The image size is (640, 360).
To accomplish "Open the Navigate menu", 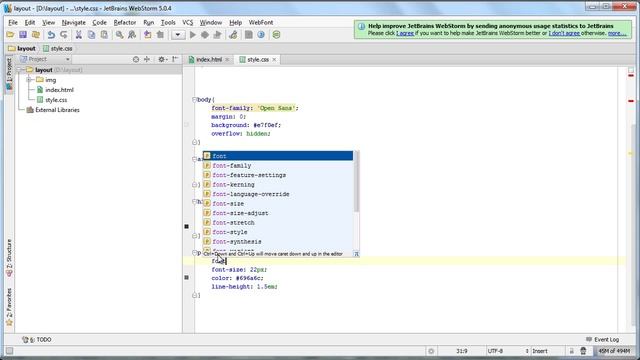I will (x=73, y=22).
